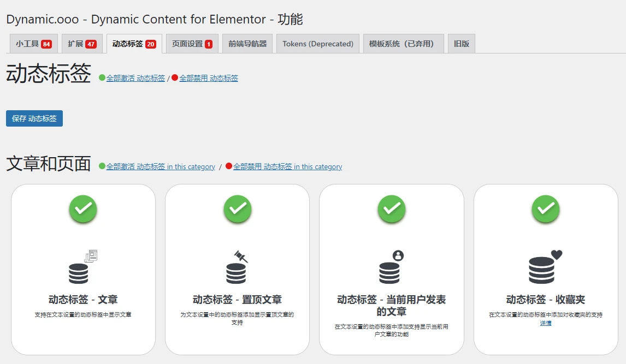
Task: Toggle activation on the 置顶文章 card
Action: 237,210
